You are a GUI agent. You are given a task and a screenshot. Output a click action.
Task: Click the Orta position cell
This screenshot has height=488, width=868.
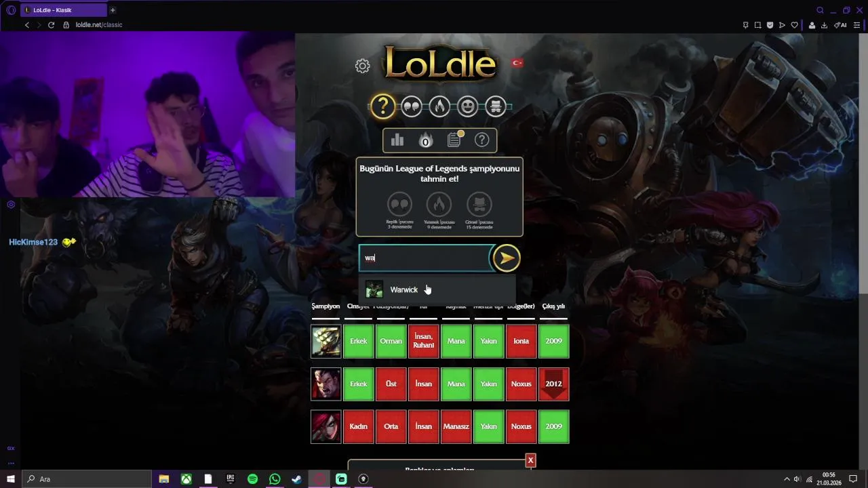click(x=391, y=426)
